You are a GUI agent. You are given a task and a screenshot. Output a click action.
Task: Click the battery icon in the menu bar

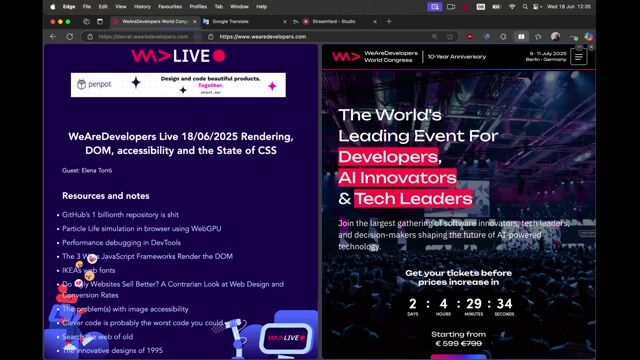point(496,7)
